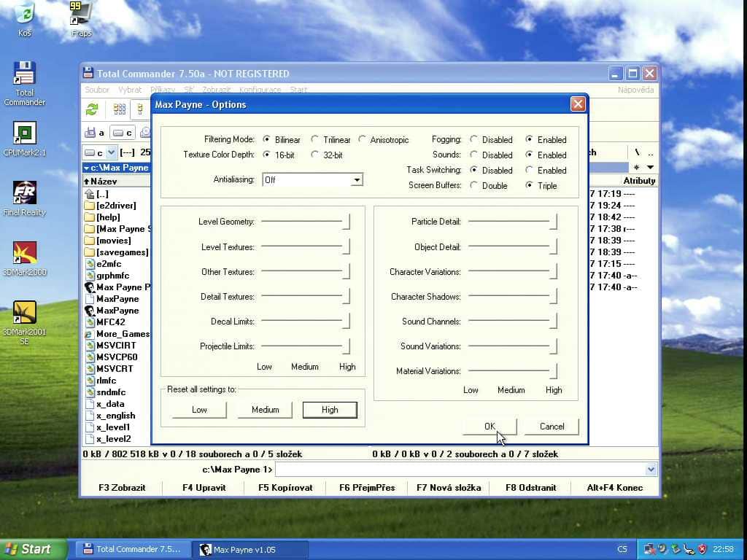The width and height of the screenshot is (747, 560).
Task: Open the Koš recycle bin desktop icon
Action: pyautogui.click(x=24, y=18)
